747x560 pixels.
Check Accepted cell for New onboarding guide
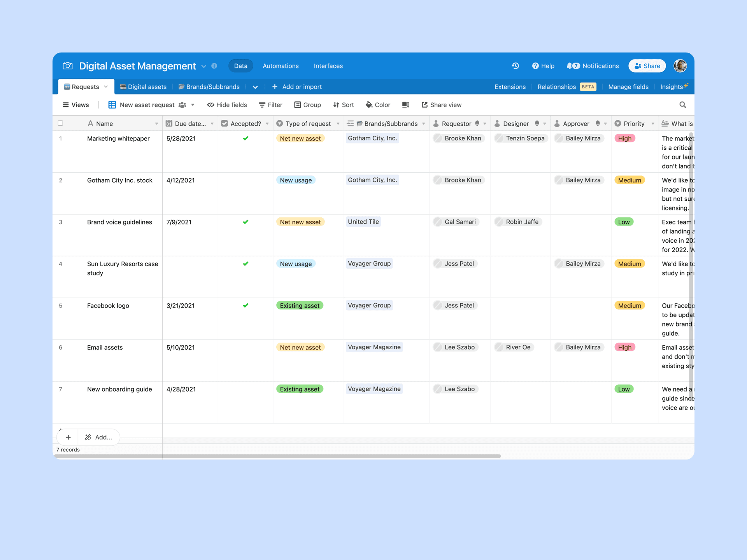(x=245, y=402)
